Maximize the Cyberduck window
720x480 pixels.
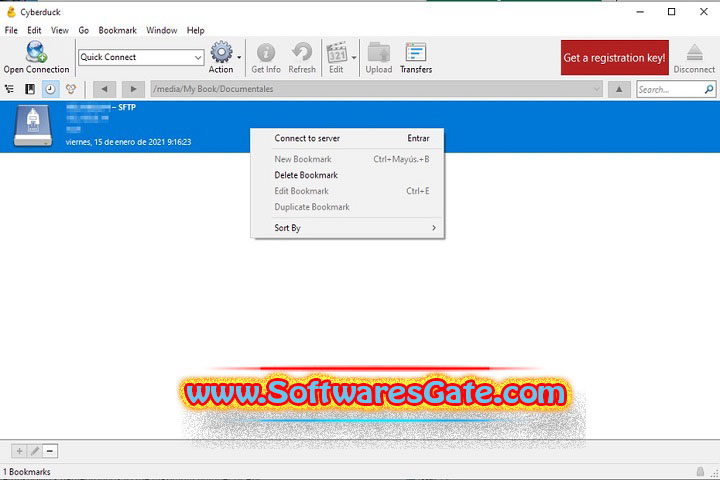[671, 12]
